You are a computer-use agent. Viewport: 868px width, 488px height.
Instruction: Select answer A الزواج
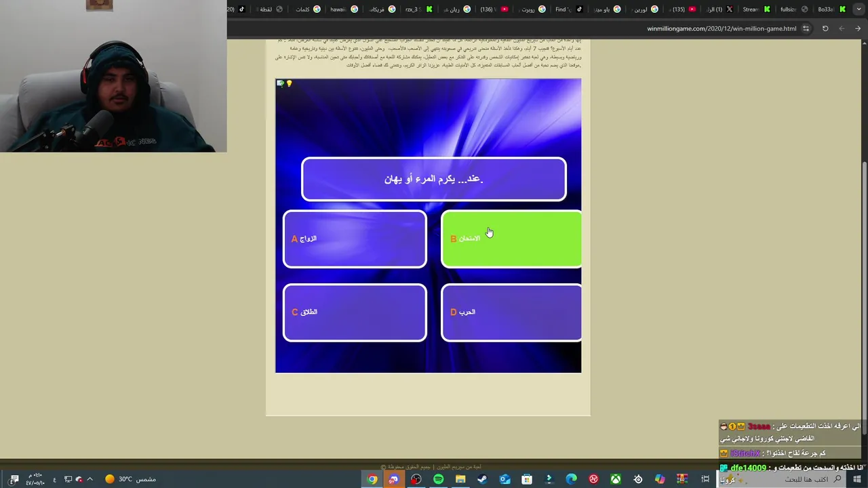click(355, 239)
